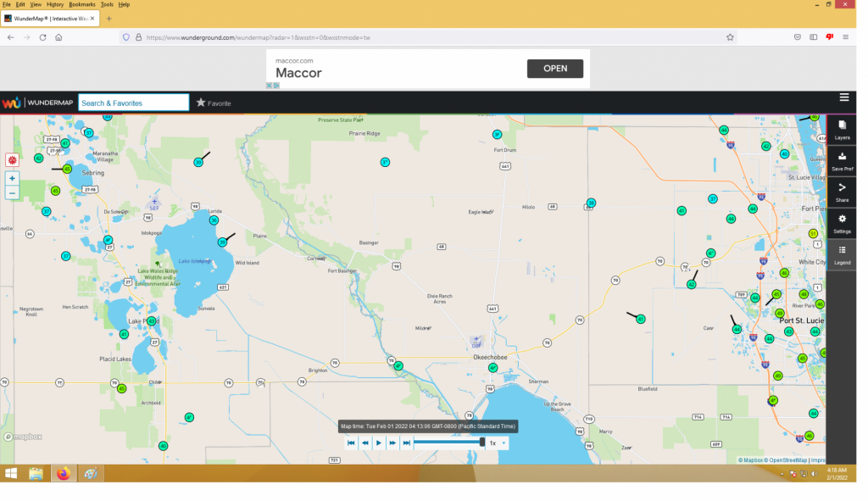Click the OPEN button in Maccor ad

coord(554,69)
